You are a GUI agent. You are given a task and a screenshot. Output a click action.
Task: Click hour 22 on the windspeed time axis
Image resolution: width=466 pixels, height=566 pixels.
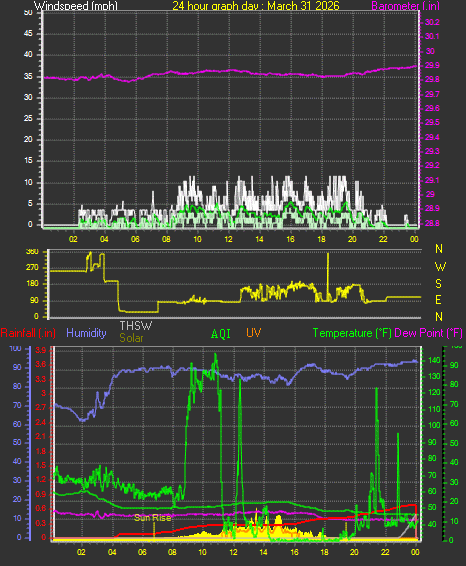(x=383, y=239)
